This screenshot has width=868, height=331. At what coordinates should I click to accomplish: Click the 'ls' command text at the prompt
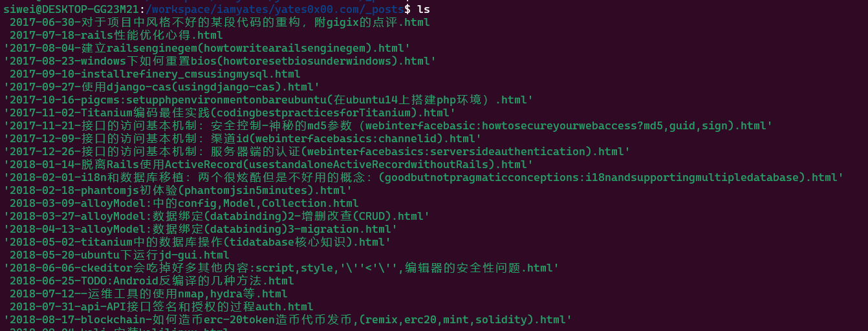pyautogui.click(x=424, y=9)
